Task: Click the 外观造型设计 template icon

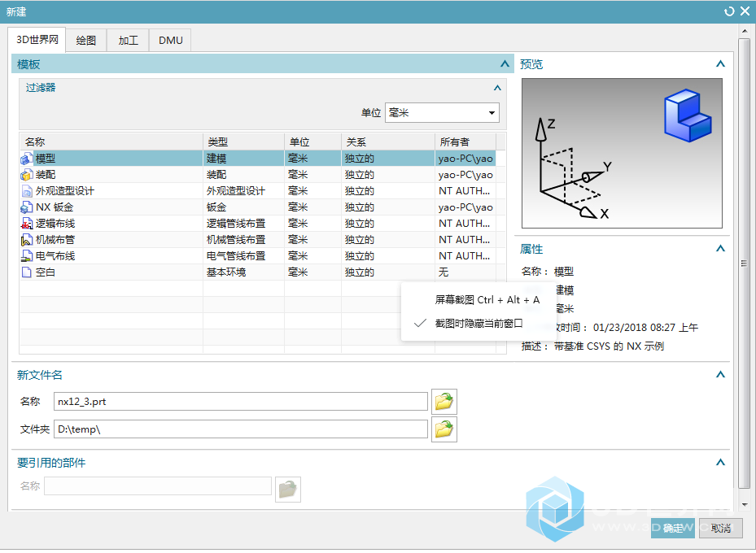Action: coord(27,191)
